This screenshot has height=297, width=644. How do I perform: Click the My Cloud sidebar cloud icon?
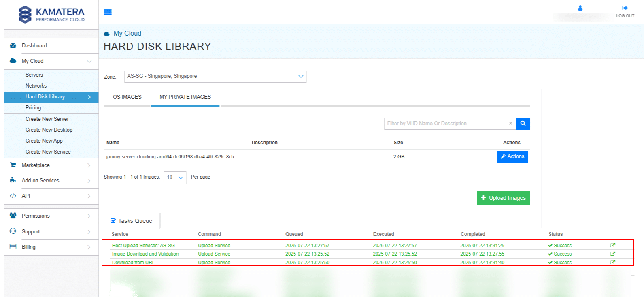pyautogui.click(x=13, y=61)
